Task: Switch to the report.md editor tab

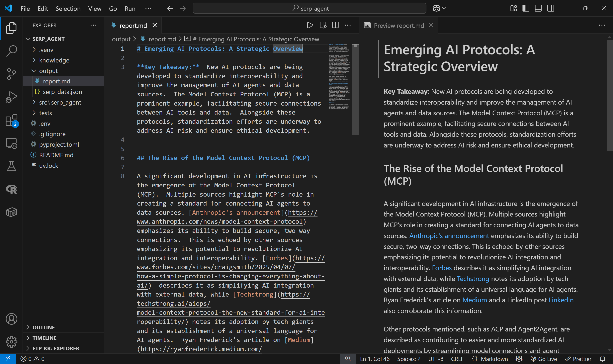Action: pyautogui.click(x=133, y=25)
